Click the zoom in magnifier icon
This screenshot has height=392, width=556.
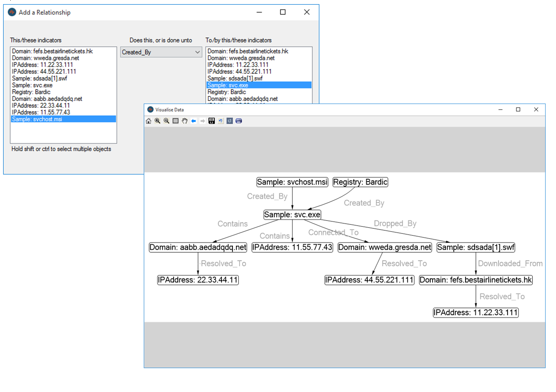[158, 121]
